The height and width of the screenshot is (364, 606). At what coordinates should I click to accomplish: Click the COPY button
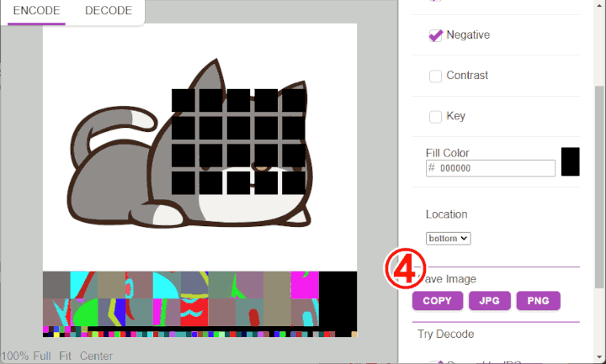click(x=437, y=301)
